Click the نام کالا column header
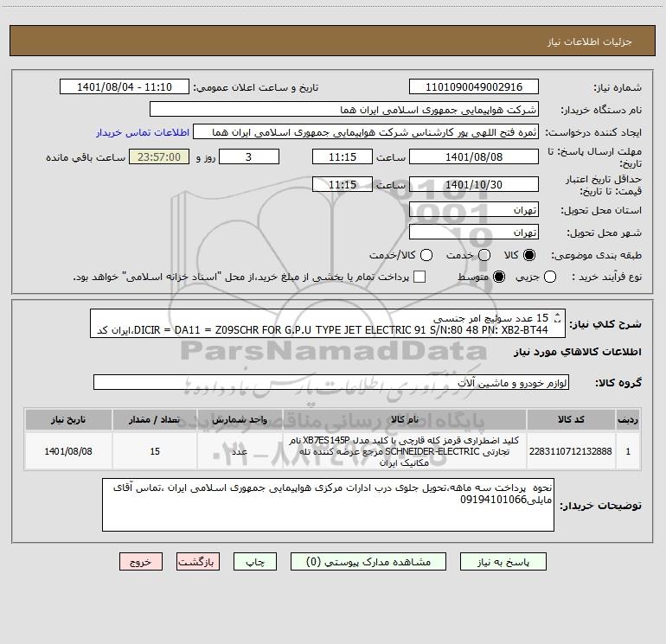 coord(405,419)
